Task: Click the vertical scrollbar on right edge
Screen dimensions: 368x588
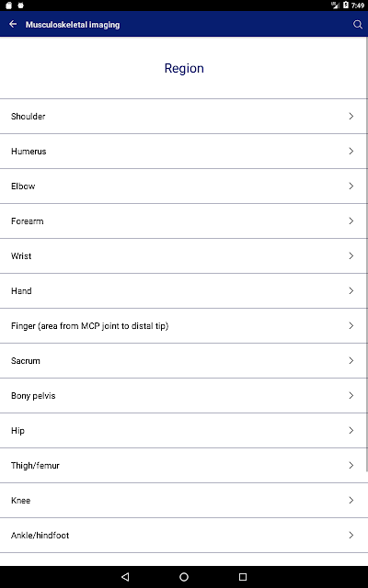Action: (367, 254)
